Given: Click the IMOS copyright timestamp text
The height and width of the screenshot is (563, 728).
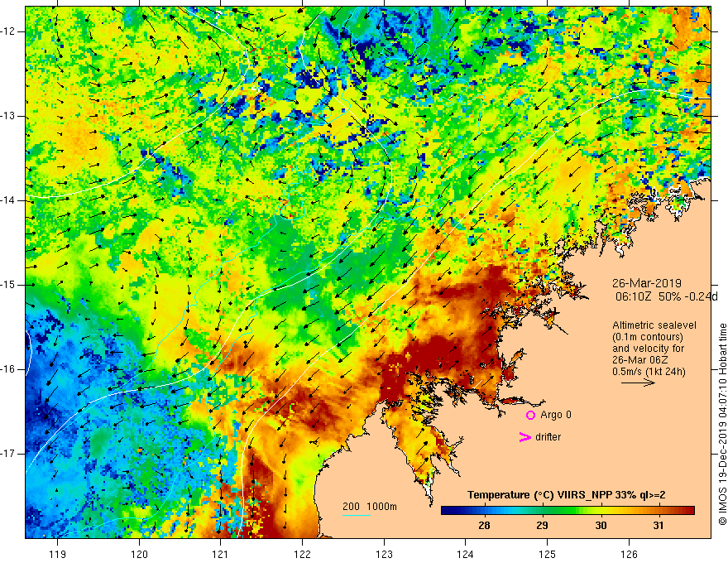Looking at the screenshot, I should pos(722,424).
